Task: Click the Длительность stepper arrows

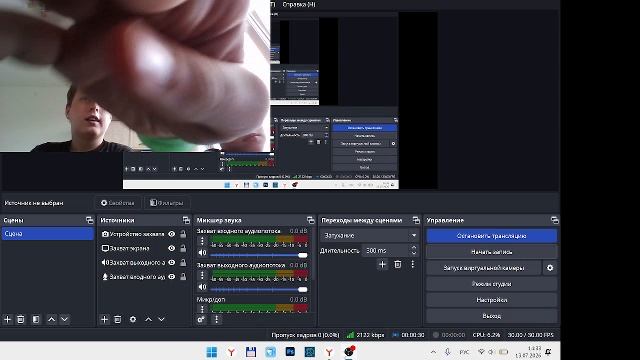Action: pyautogui.click(x=414, y=250)
